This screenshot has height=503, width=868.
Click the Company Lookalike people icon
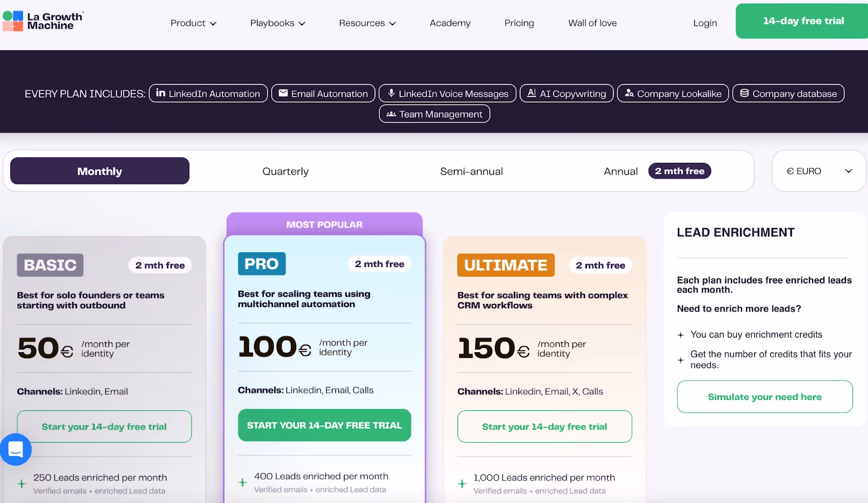[630, 93]
